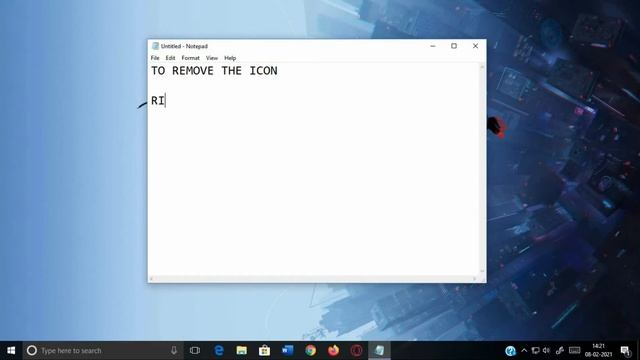The width and height of the screenshot is (640, 360).
Task: Launch Microsoft Edge from the taskbar
Action: tap(219, 351)
